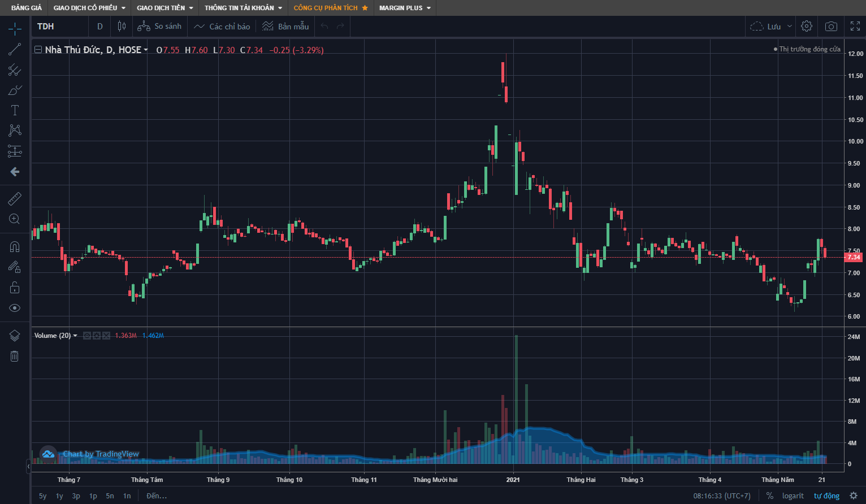Expand the GIAO DỊCH CỔ PHIẾU dropdown menu
This screenshot has height=504, width=866.
coord(89,8)
